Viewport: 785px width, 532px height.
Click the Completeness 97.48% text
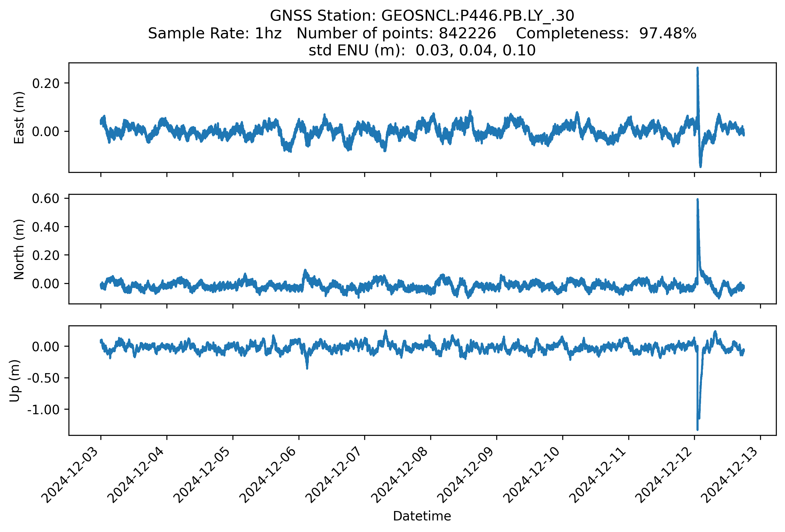click(x=606, y=33)
